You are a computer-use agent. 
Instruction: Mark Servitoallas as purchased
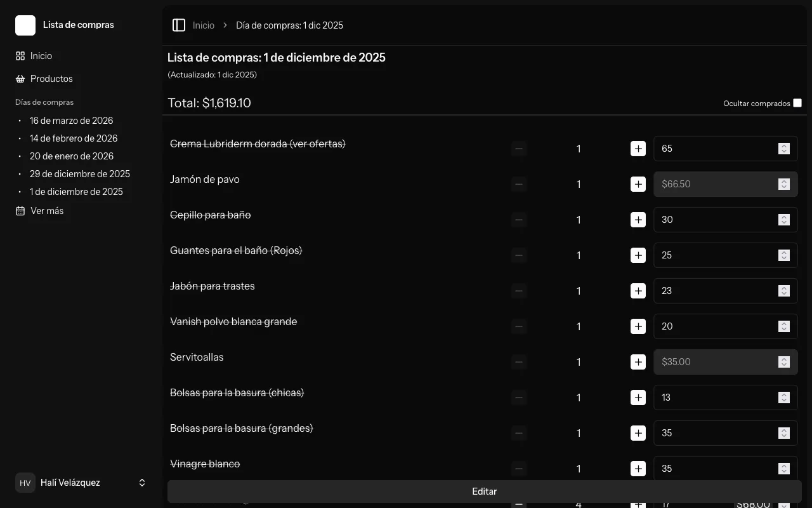tap(197, 357)
